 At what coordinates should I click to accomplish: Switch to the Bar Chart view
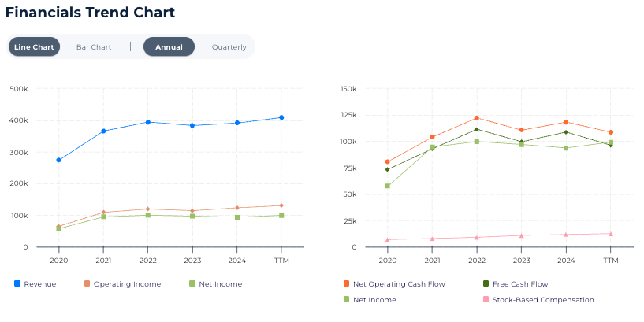(x=94, y=47)
